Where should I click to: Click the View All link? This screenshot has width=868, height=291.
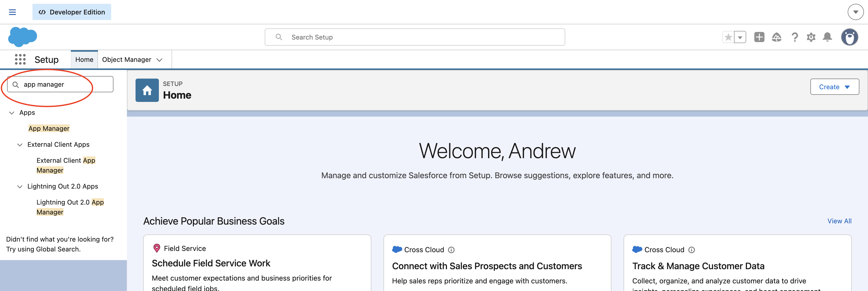(x=839, y=221)
